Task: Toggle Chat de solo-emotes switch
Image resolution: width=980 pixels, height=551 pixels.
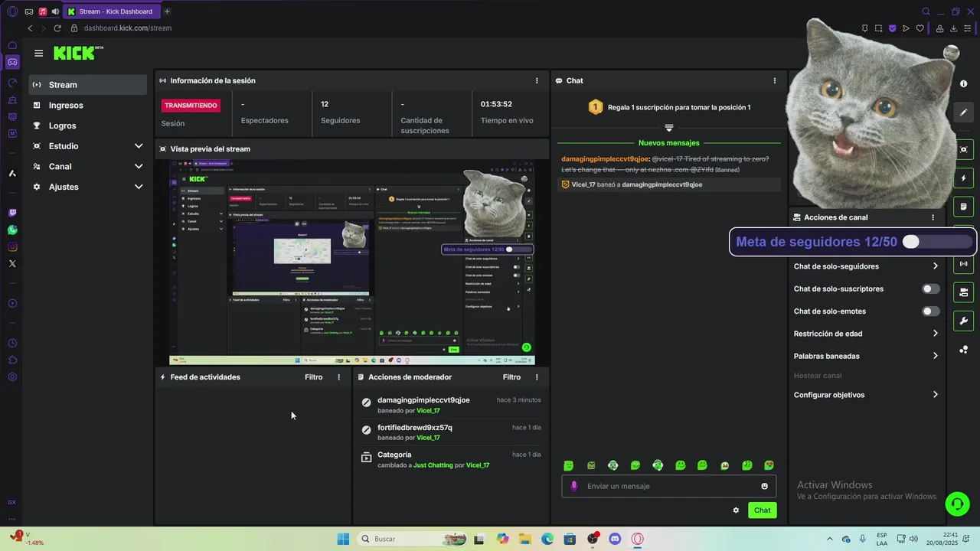Action: [x=931, y=311]
